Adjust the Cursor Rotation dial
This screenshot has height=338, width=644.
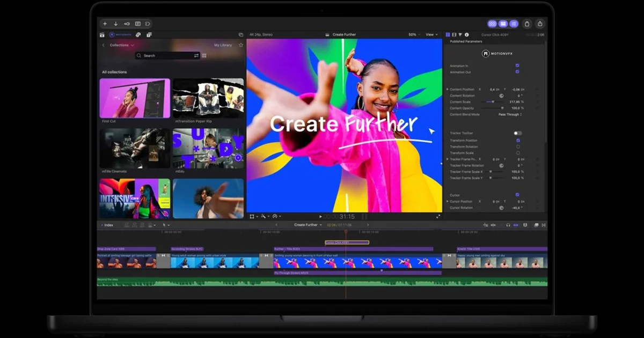click(x=501, y=208)
